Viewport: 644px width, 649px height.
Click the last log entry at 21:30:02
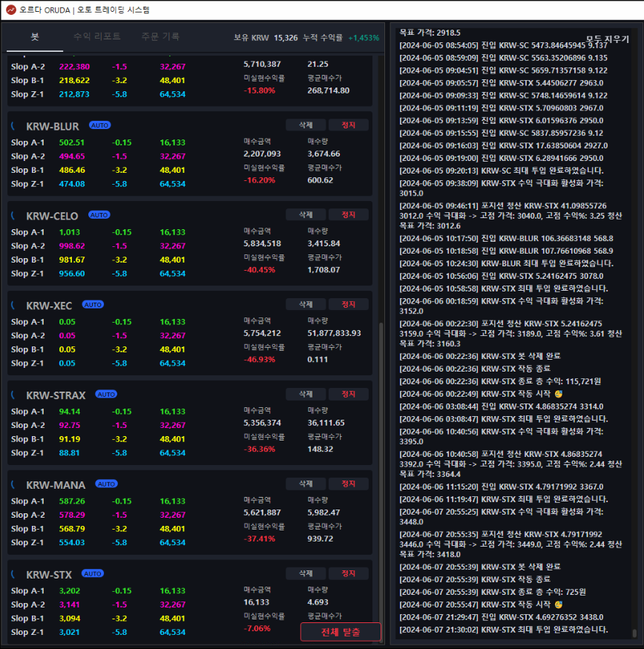504,630
